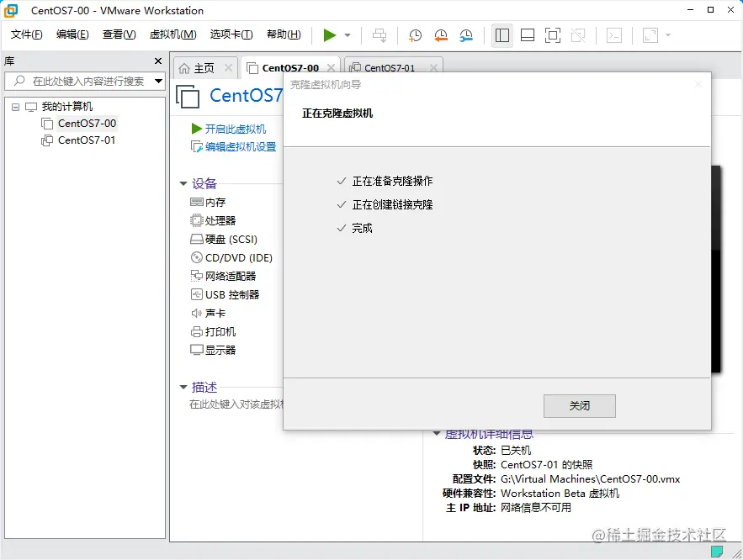
Task: Click the Unity mode toolbar icon
Action: 578,35
